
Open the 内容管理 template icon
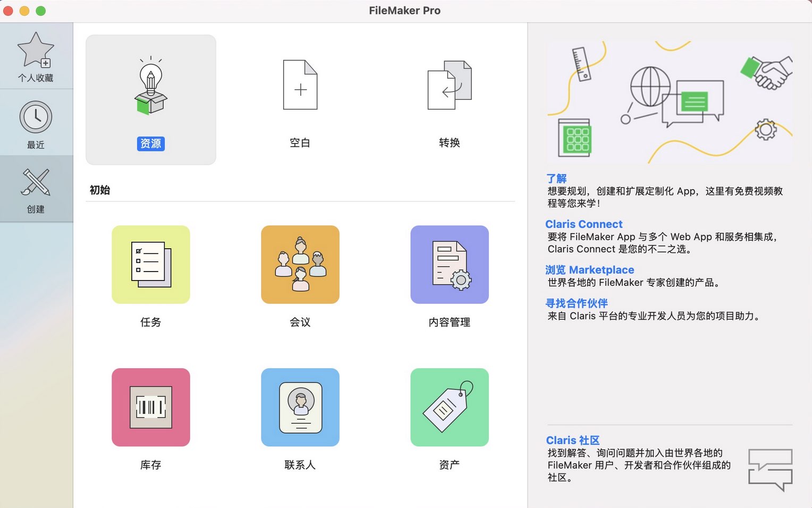[450, 265]
